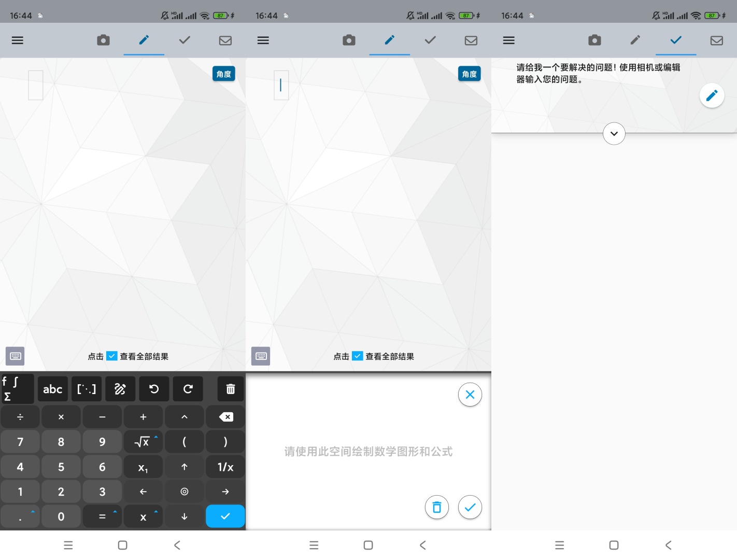
Task: Open the matrix input key
Action: click(x=87, y=389)
